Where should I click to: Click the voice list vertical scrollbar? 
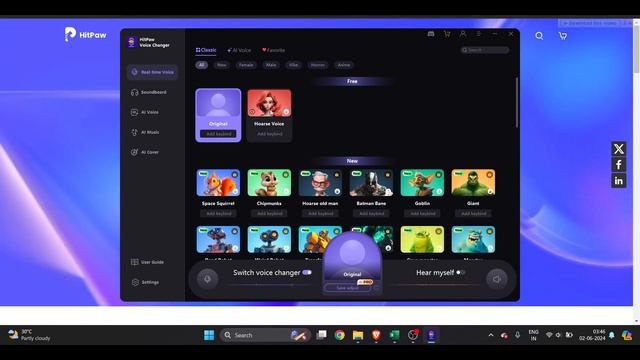pyautogui.click(x=517, y=102)
